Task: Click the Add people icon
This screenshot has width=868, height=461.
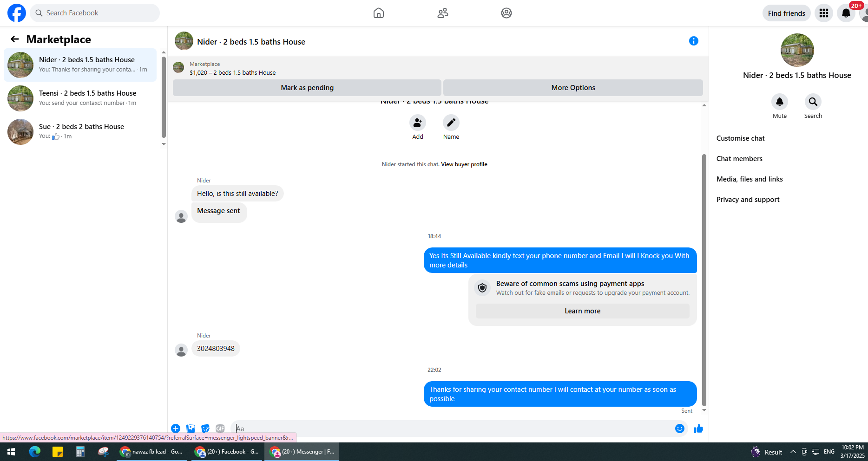Action: click(418, 123)
